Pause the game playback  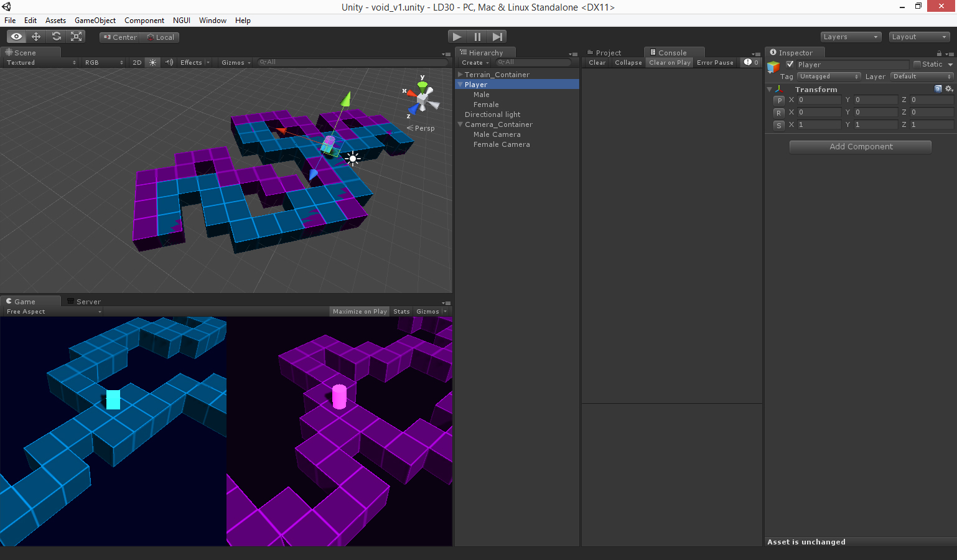[477, 37]
